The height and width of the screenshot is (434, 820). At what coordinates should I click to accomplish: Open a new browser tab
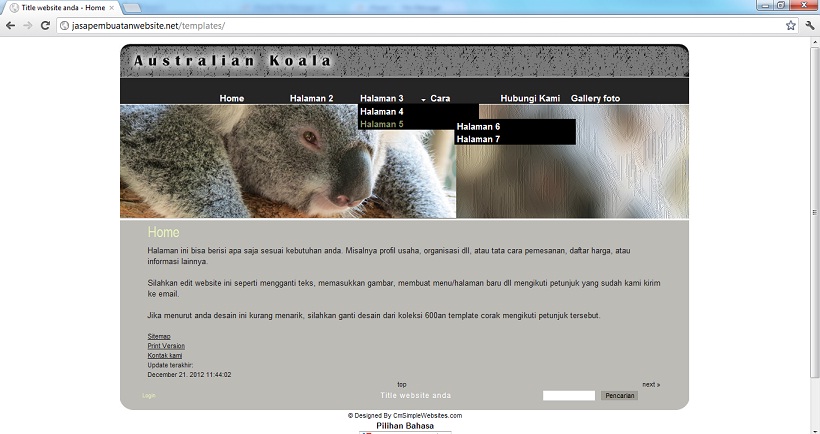point(131,8)
